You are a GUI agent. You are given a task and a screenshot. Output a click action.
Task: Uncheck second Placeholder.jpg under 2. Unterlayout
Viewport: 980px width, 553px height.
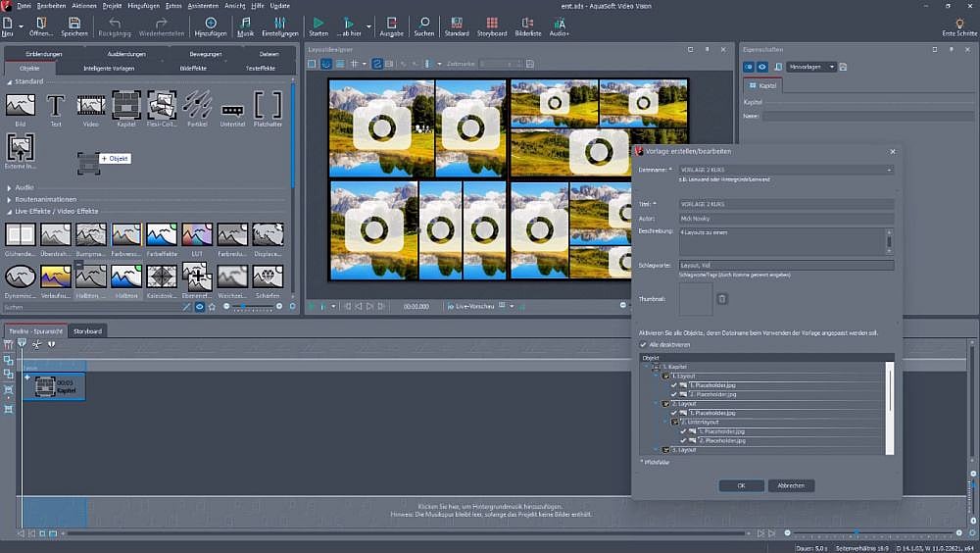click(x=683, y=441)
